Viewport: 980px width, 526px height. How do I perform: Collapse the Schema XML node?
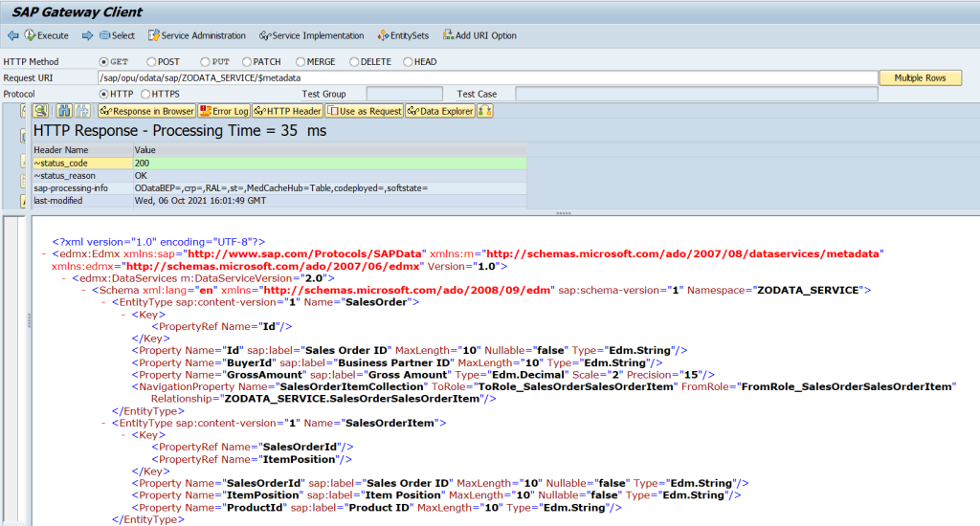84,290
